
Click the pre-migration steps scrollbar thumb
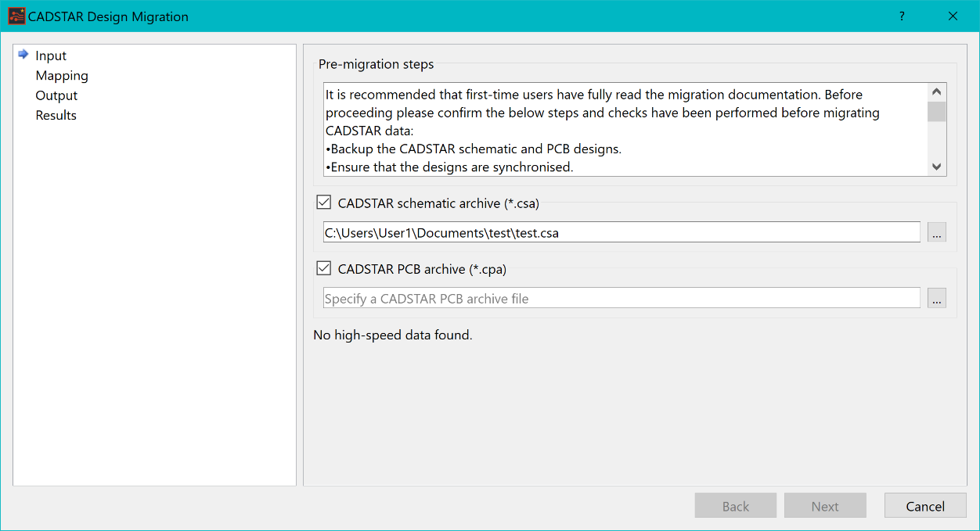[x=937, y=111]
